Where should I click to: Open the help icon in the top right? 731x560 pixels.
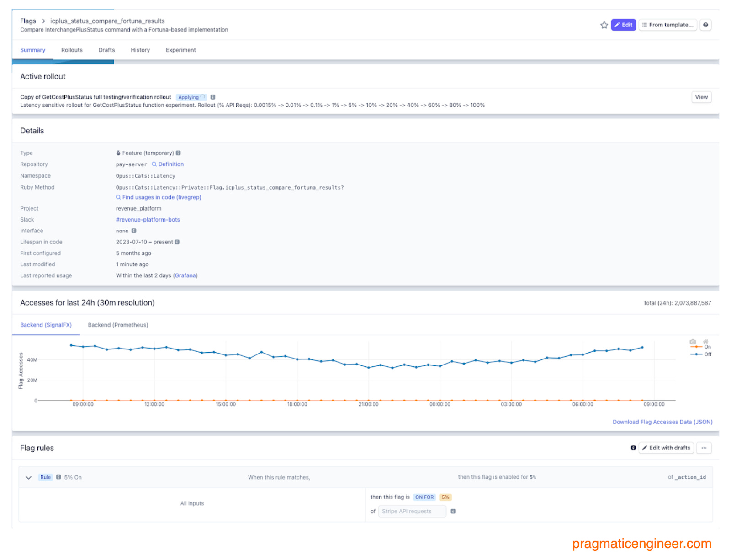click(x=705, y=25)
